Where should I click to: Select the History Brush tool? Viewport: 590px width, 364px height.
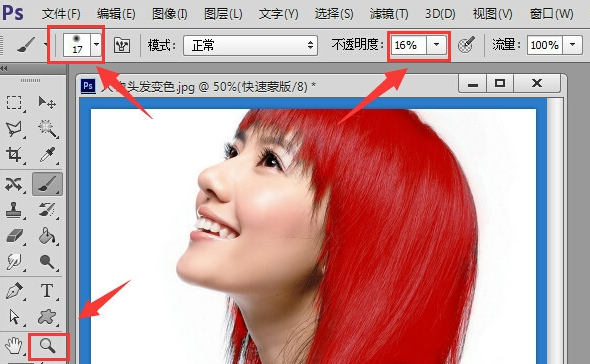coord(47,210)
